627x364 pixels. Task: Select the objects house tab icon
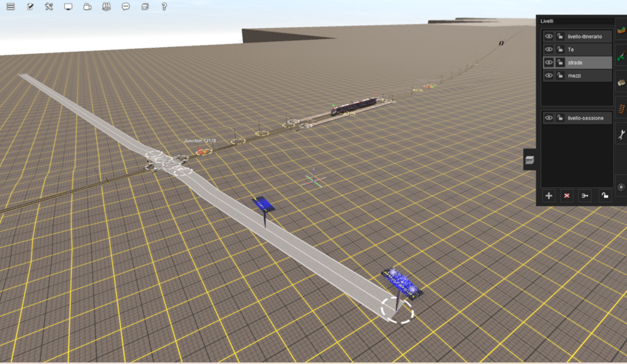(x=621, y=82)
